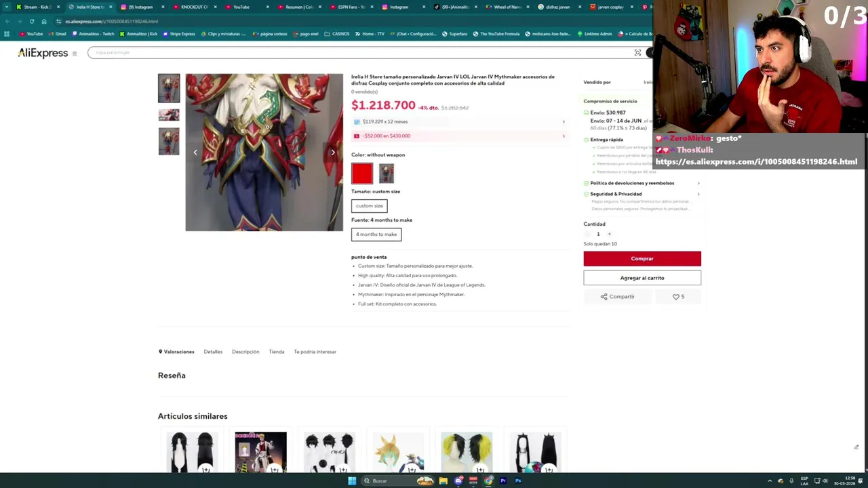Image resolution: width=868 pixels, height=488 pixels.
Task: Open Gmail bookmark
Action: pyautogui.click(x=57, y=34)
